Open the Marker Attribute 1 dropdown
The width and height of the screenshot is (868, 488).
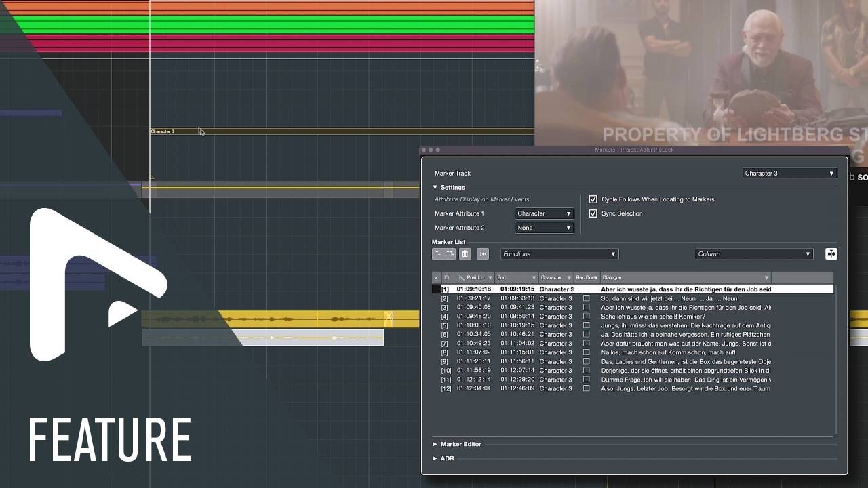545,213
